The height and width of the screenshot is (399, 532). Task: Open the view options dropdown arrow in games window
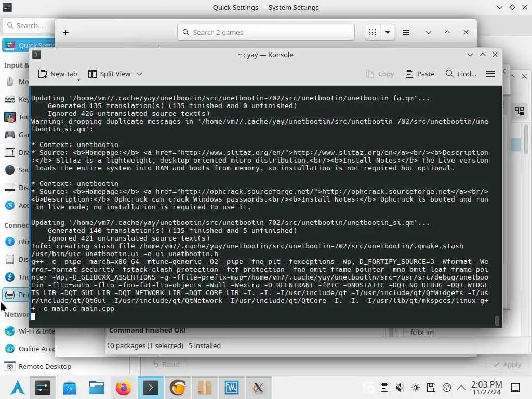388,32
